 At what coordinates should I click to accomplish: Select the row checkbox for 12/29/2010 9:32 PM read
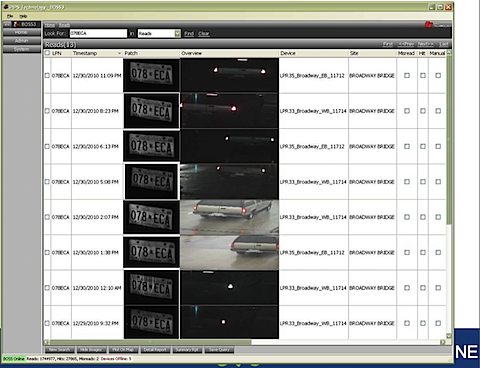[x=47, y=323]
